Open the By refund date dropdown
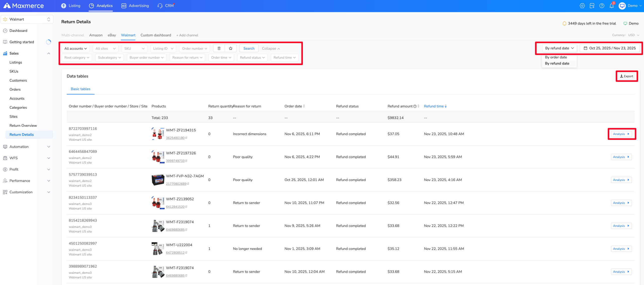The image size is (644, 285). pyautogui.click(x=559, y=48)
